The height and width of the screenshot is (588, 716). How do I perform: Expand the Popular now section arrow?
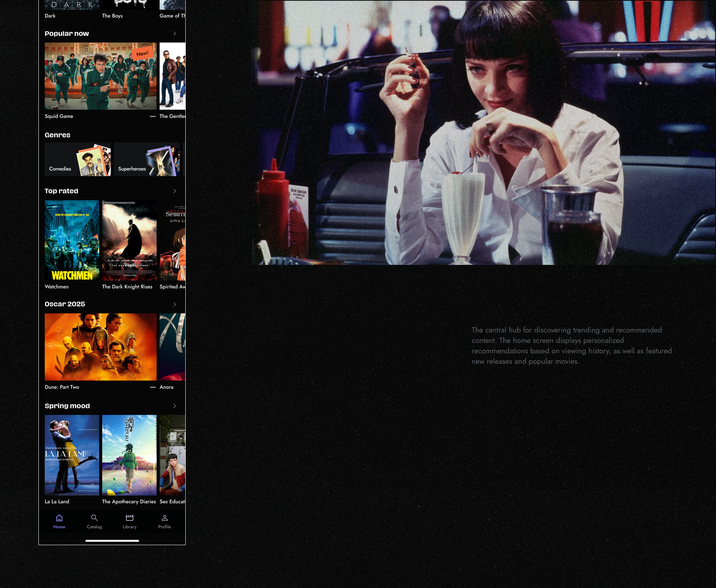pos(174,34)
